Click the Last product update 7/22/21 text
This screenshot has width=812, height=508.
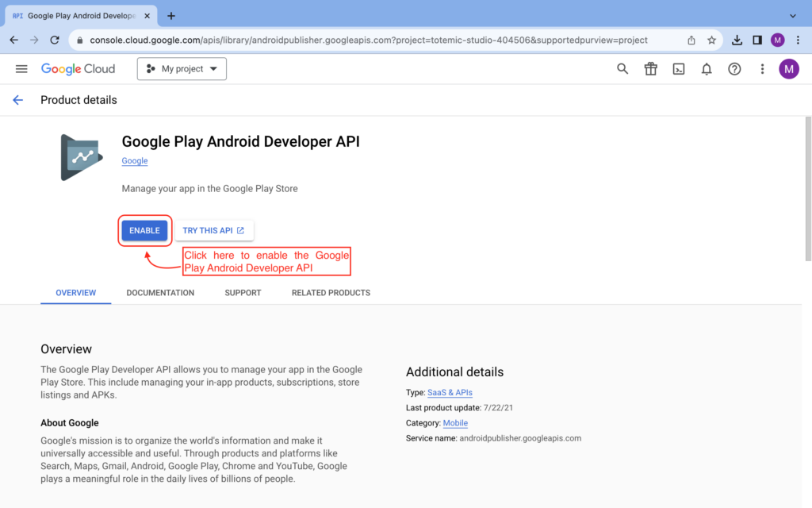click(459, 408)
